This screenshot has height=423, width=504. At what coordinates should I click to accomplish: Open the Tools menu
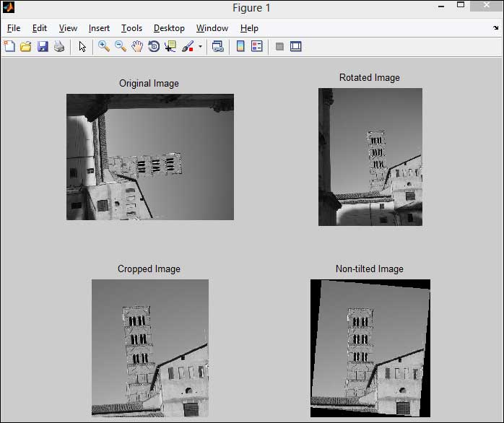[x=131, y=28]
